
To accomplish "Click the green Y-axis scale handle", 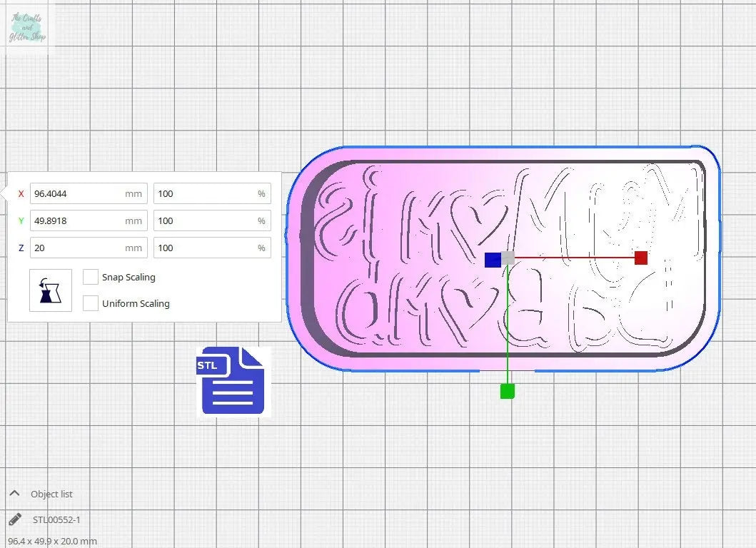I will (x=507, y=391).
